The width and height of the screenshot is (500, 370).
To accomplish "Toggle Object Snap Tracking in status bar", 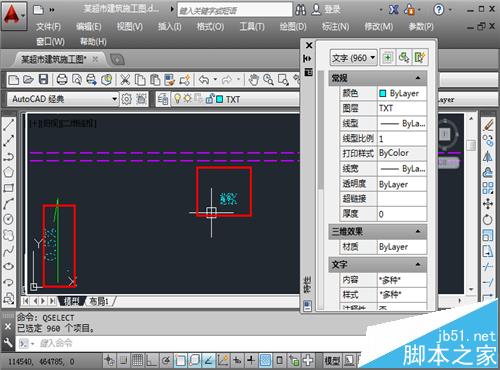I will pos(209,360).
